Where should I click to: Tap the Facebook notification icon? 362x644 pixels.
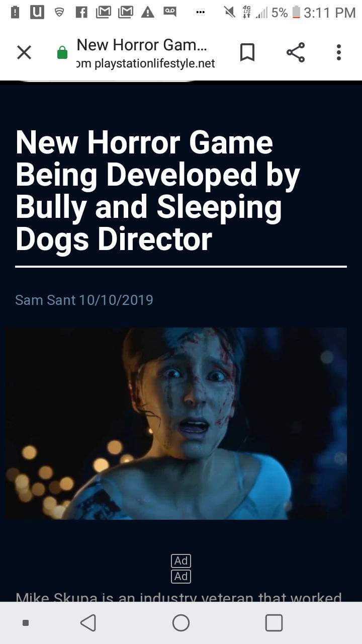pos(82,13)
